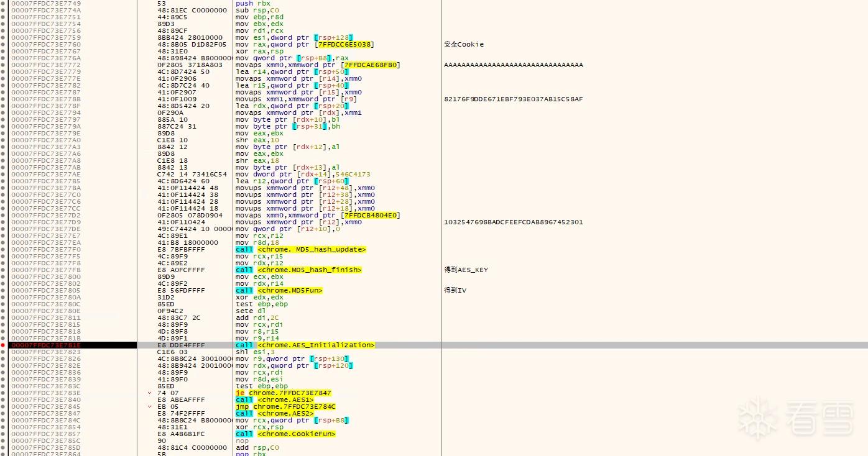Select opcode bytes '0F94C2'
The height and width of the screenshot is (456, 868).
pyautogui.click(x=170, y=311)
